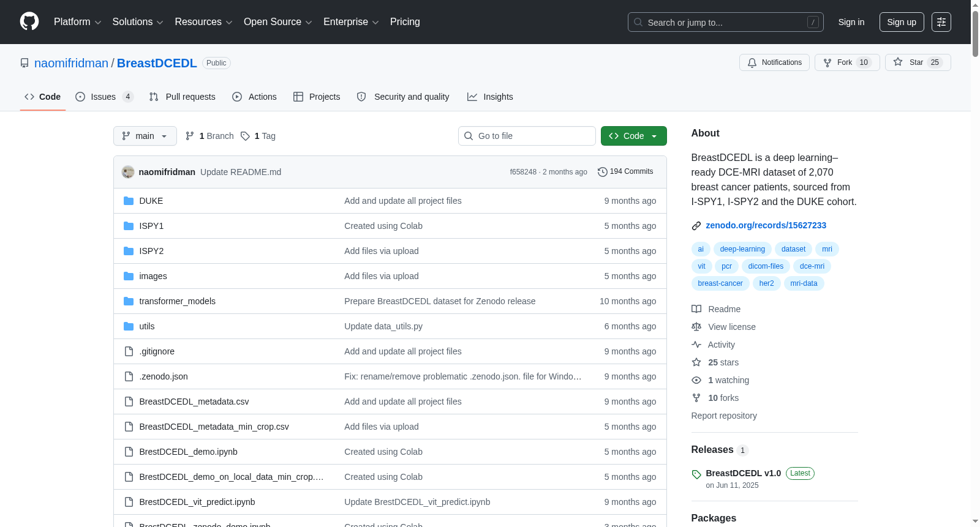Select the dicom-files topic tag
The width and height of the screenshot is (980, 527).
click(766, 266)
